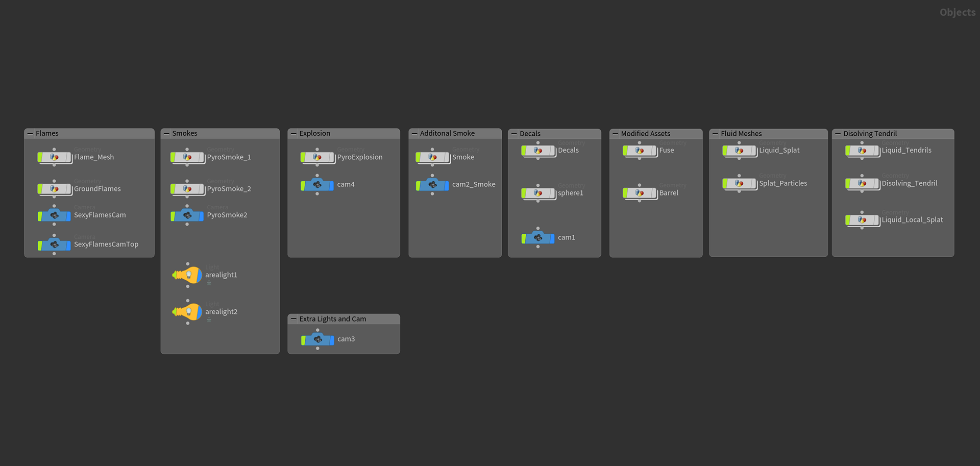Click the cam2_Smoke camera node icon
Image resolution: width=980 pixels, height=466 pixels.
(433, 185)
